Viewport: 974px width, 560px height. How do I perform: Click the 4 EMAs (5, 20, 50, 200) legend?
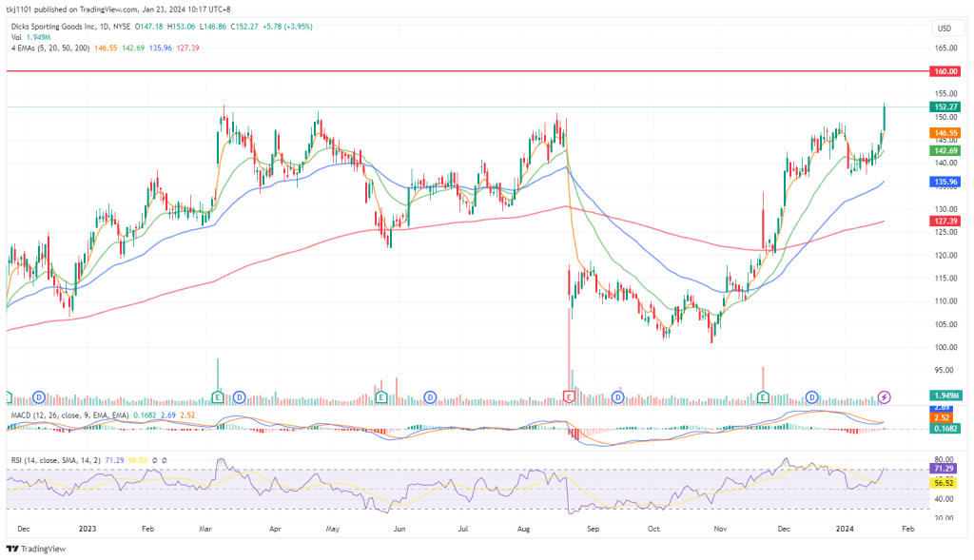coord(50,48)
